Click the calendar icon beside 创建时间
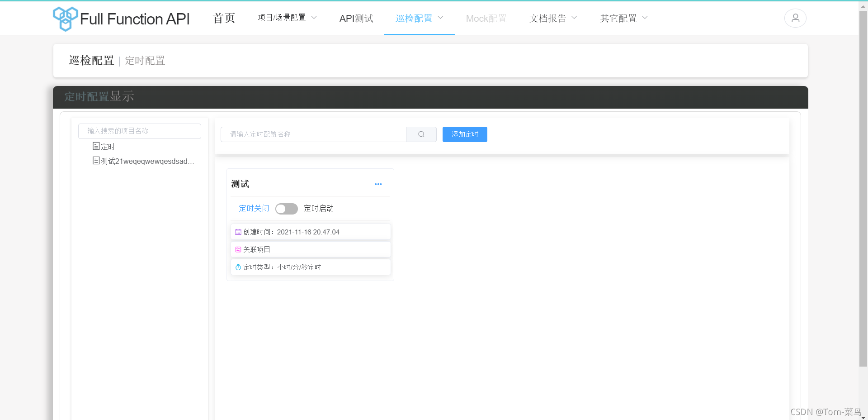 (x=238, y=232)
